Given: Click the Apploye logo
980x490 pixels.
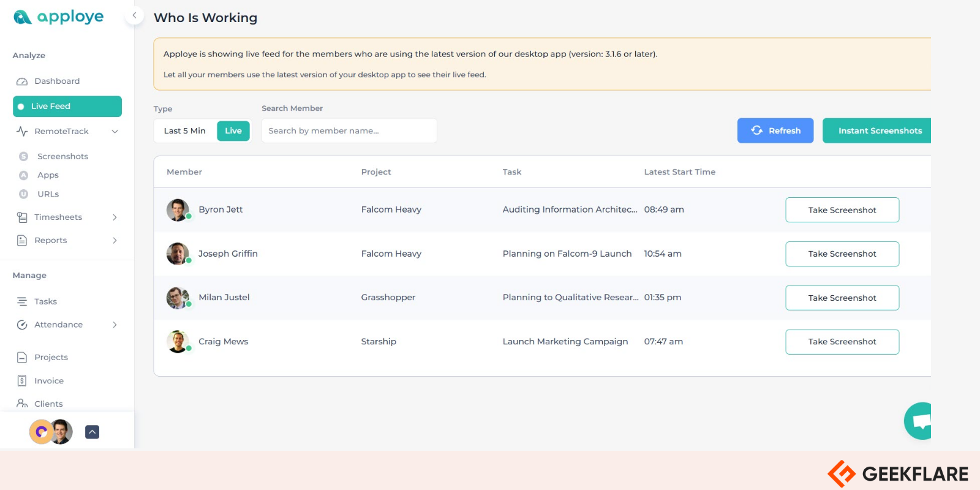Looking at the screenshot, I should pyautogui.click(x=59, y=17).
